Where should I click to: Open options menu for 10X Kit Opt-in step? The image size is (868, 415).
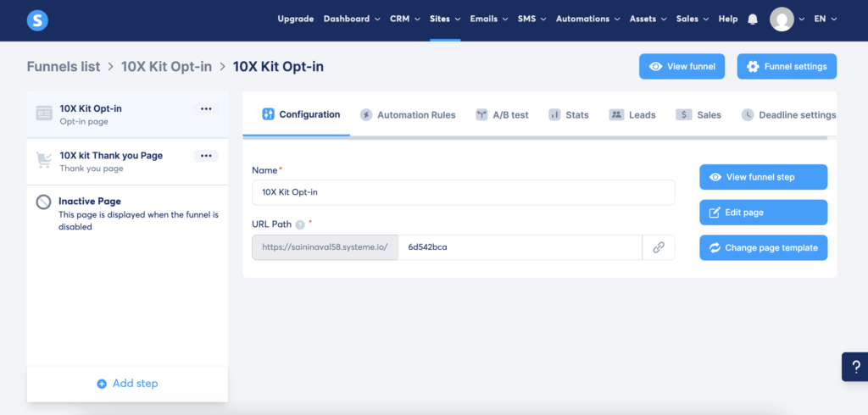pyautogui.click(x=206, y=109)
